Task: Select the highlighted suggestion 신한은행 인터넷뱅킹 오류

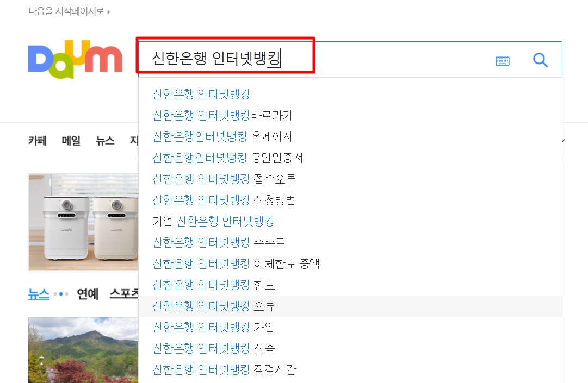Action: [x=350, y=306]
